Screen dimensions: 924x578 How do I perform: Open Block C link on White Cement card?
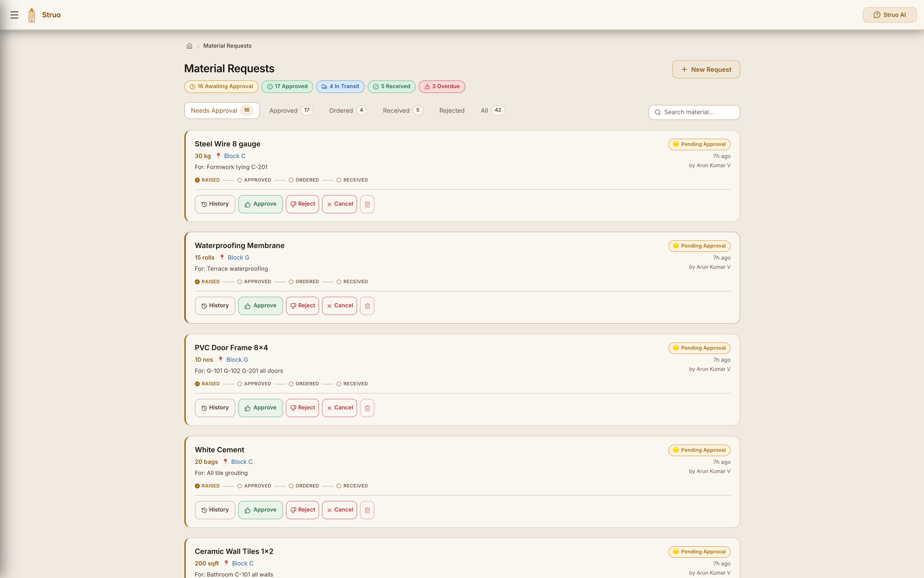pyautogui.click(x=242, y=462)
